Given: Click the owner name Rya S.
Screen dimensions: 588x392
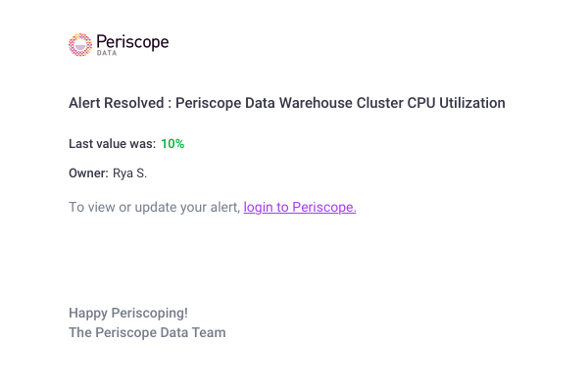Looking at the screenshot, I should tap(129, 173).
